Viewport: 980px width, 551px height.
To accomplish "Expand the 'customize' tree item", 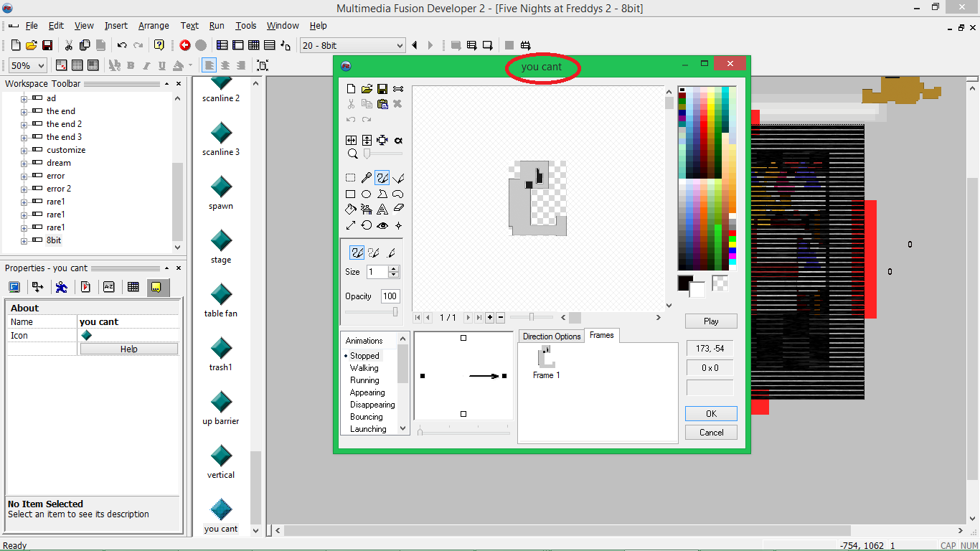I will [24, 151].
